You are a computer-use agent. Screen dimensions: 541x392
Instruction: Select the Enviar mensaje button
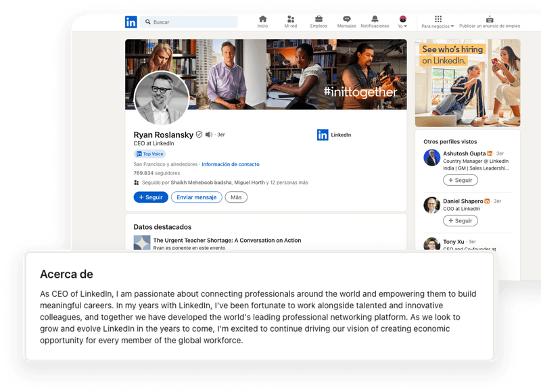pyautogui.click(x=197, y=197)
